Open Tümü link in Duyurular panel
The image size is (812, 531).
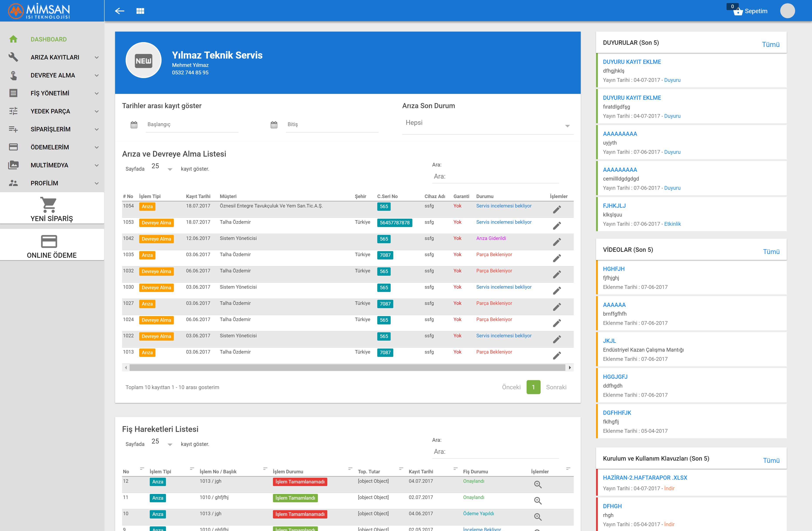pos(770,44)
